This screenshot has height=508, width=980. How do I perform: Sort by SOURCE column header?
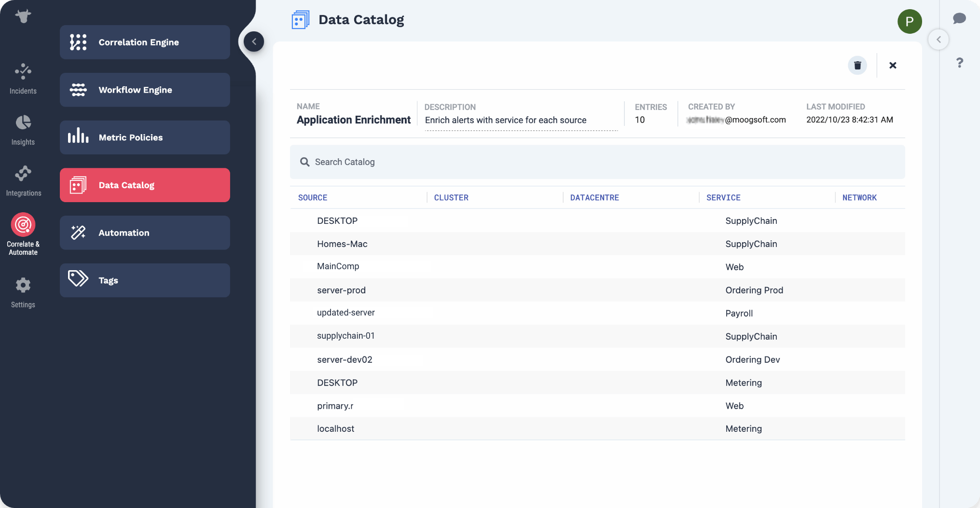pos(313,198)
